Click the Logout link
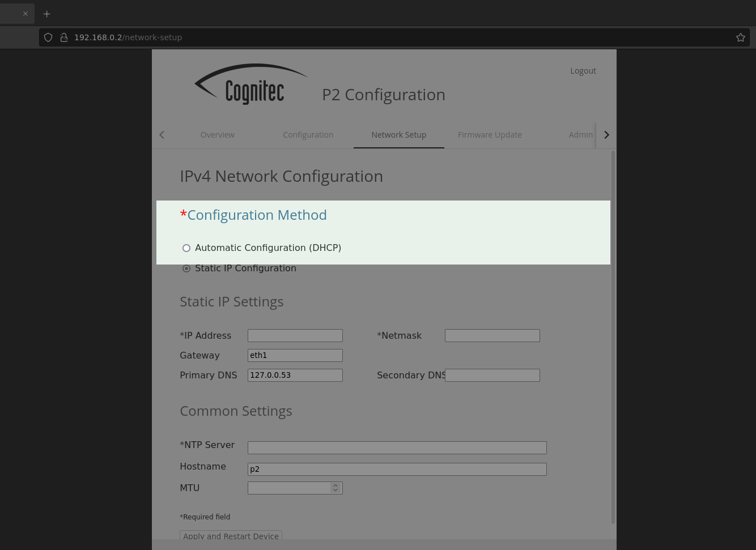Image resolution: width=756 pixels, height=550 pixels. coord(583,71)
